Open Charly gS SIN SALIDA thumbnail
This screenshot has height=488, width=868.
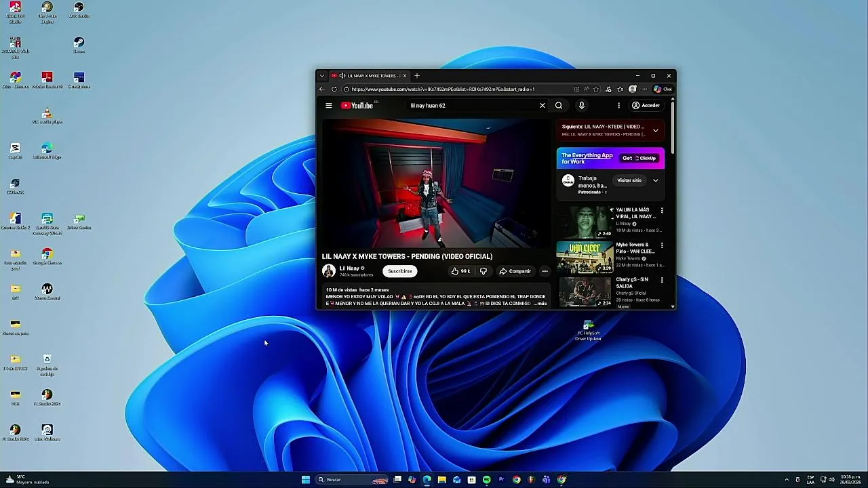[585, 292]
